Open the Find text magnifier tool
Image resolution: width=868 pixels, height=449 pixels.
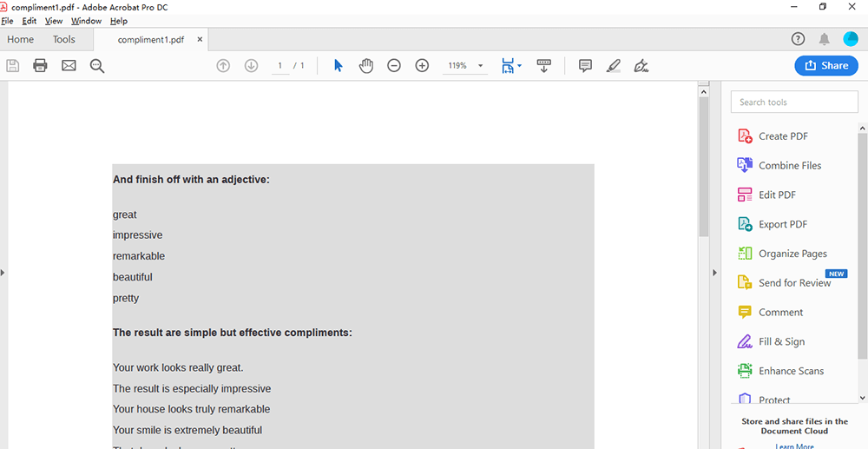97,66
